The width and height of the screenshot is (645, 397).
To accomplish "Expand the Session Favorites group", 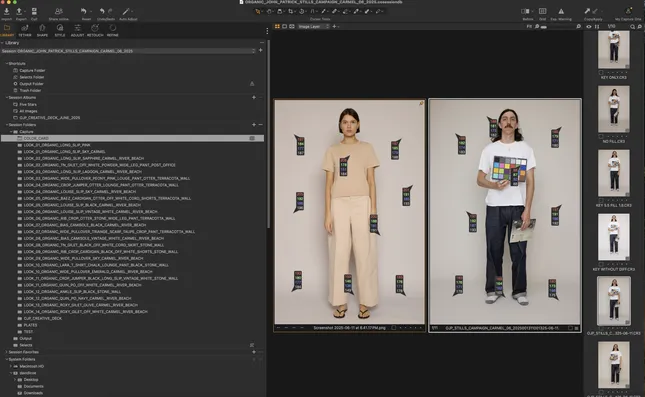I will pyautogui.click(x=7, y=352).
